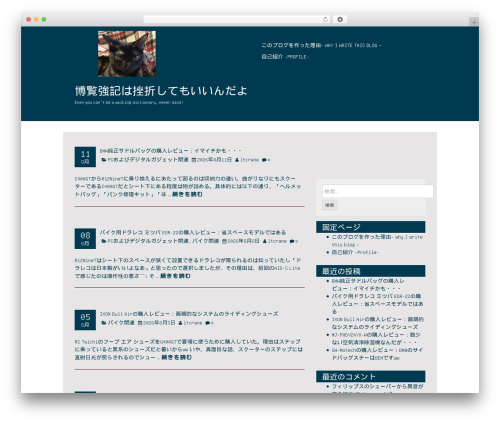Open header menu 自己紹介 Profile
This screenshot has height=423, width=500.
(x=285, y=57)
